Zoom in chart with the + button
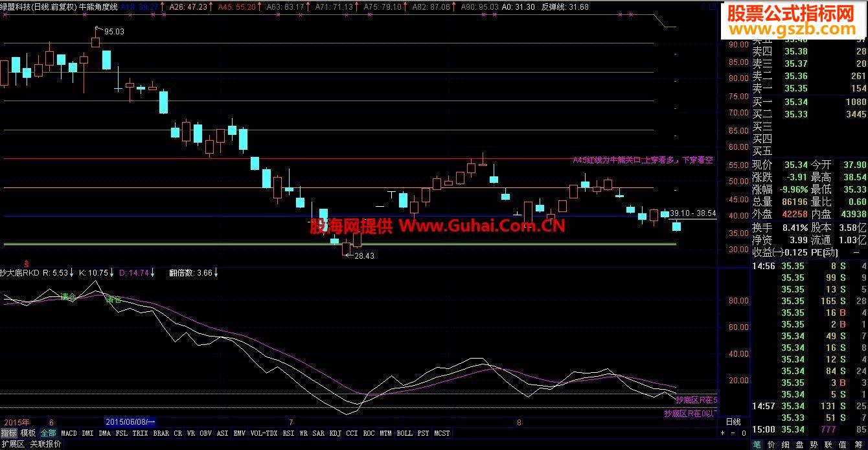 pyautogui.click(x=722, y=432)
